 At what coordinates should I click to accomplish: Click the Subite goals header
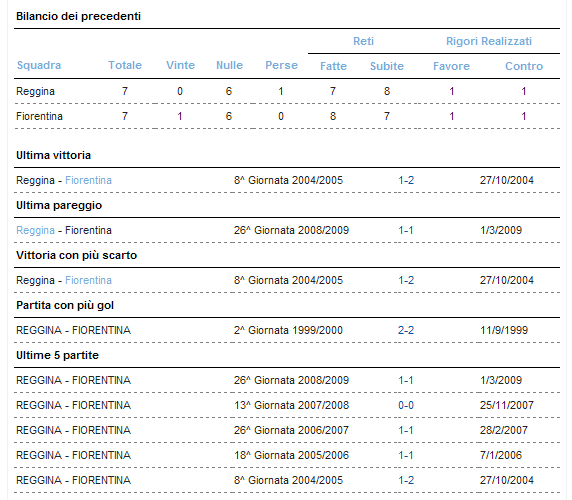click(x=387, y=66)
